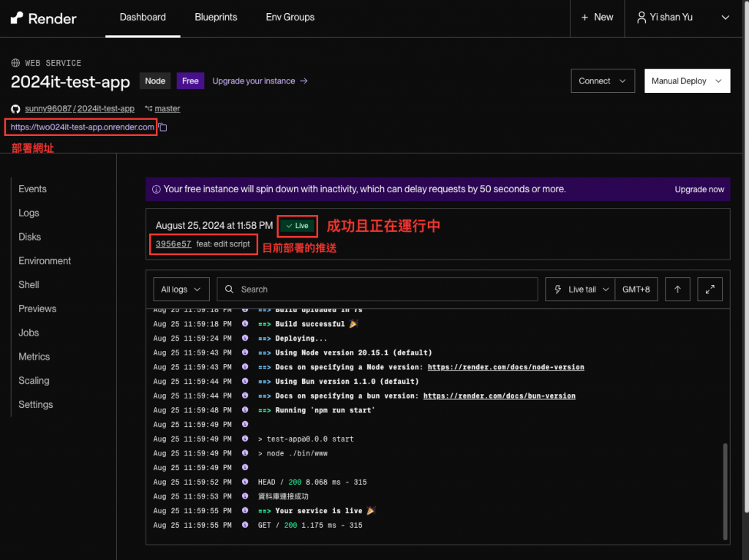This screenshot has width=749, height=560.
Task: Click the master branch icon
Action: point(148,108)
